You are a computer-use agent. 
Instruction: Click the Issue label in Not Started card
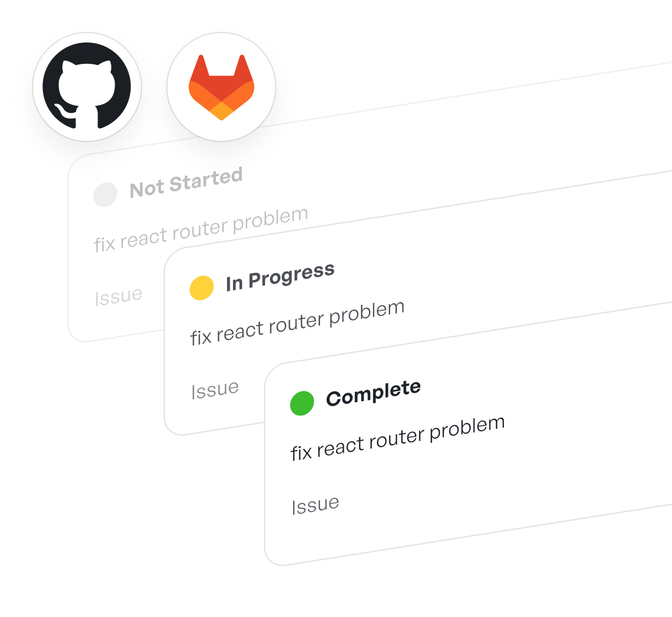click(x=118, y=296)
